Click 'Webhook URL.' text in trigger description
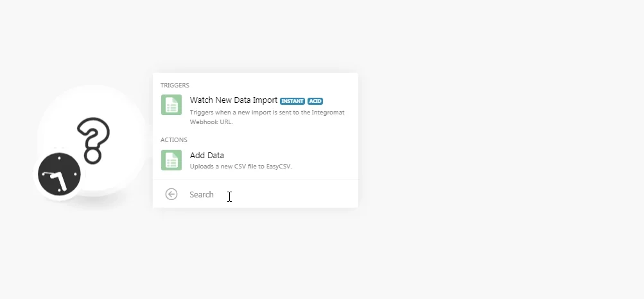 [x=211, y=122]
